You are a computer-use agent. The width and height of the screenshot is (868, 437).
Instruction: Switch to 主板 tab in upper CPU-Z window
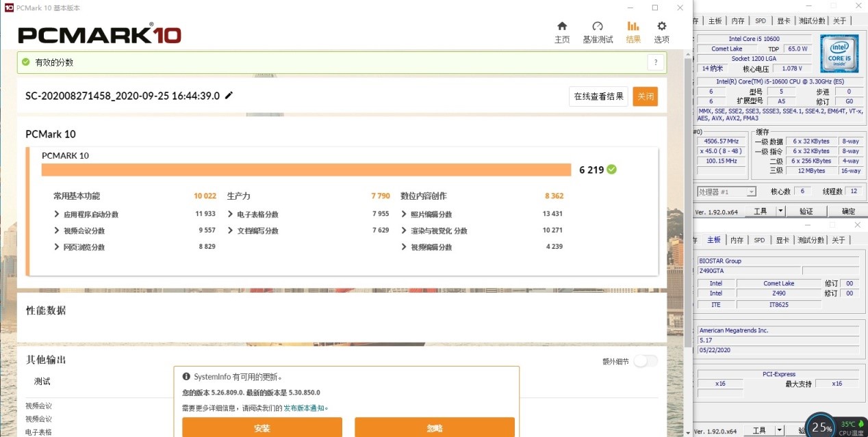[x=715, y=21]
